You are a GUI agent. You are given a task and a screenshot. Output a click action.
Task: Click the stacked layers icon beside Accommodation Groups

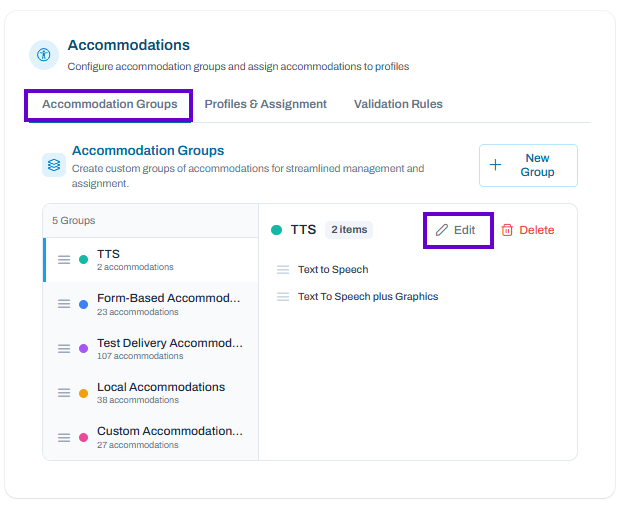54,165
